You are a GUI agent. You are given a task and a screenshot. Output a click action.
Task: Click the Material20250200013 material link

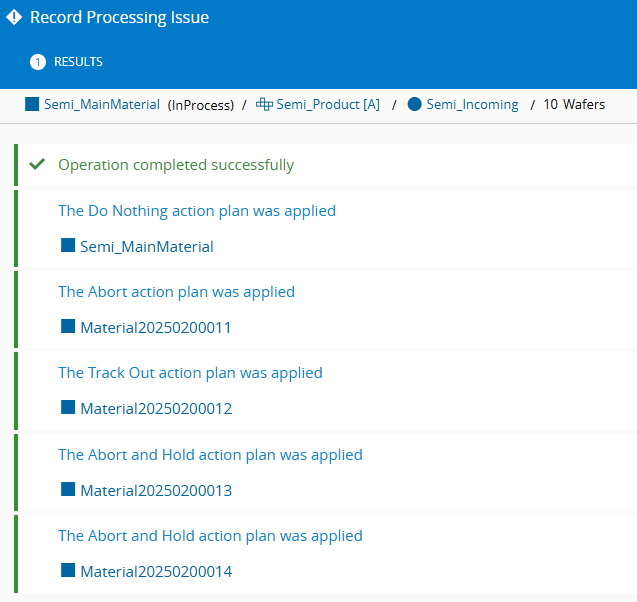pyautogui.click(x=156, y=490)
